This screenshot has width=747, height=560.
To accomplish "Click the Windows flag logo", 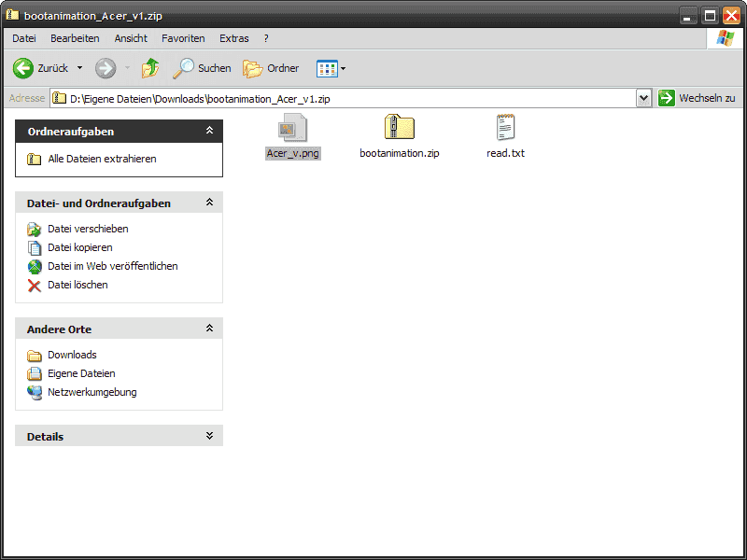I will (x=726, y=38).
